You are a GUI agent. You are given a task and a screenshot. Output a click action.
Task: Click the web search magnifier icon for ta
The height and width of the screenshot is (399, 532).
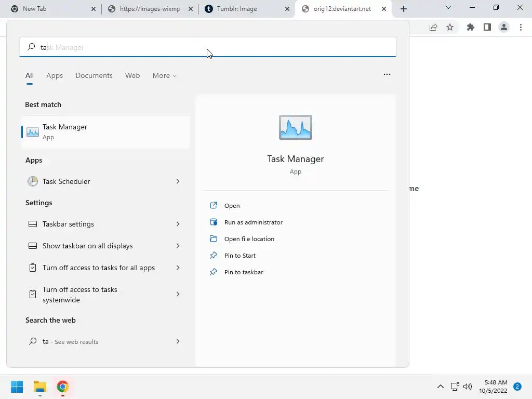[33, 341]
